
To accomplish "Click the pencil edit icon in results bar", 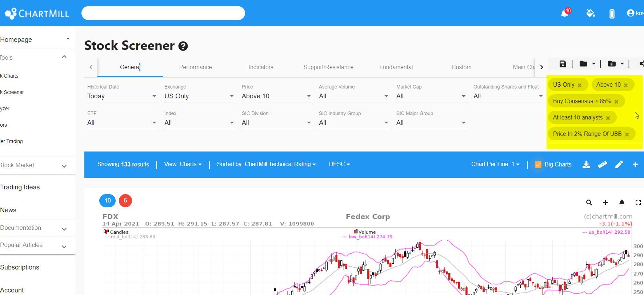I will [x=619, y=165].
